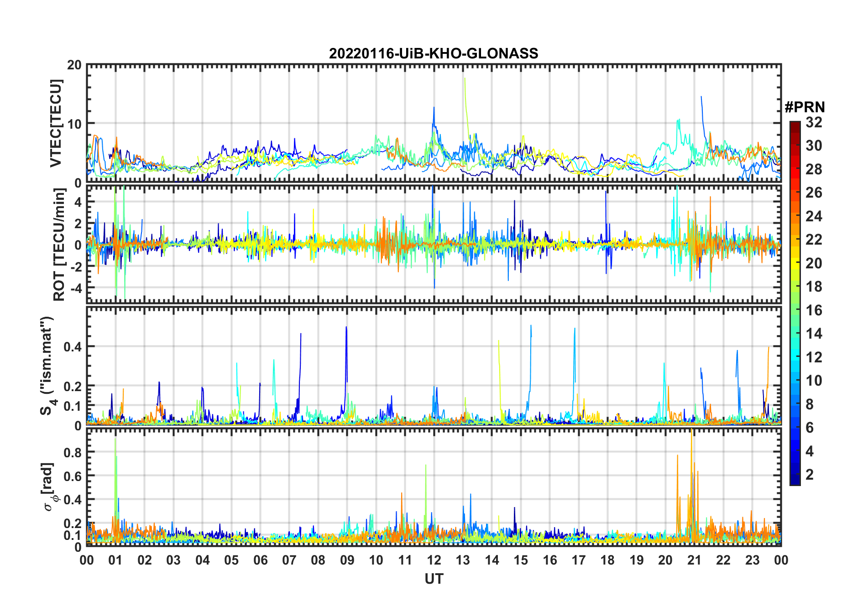This screenshot has width=868, height=607.
Task: Click x-axis tick label 06
Action: click(x=260, y=560)
